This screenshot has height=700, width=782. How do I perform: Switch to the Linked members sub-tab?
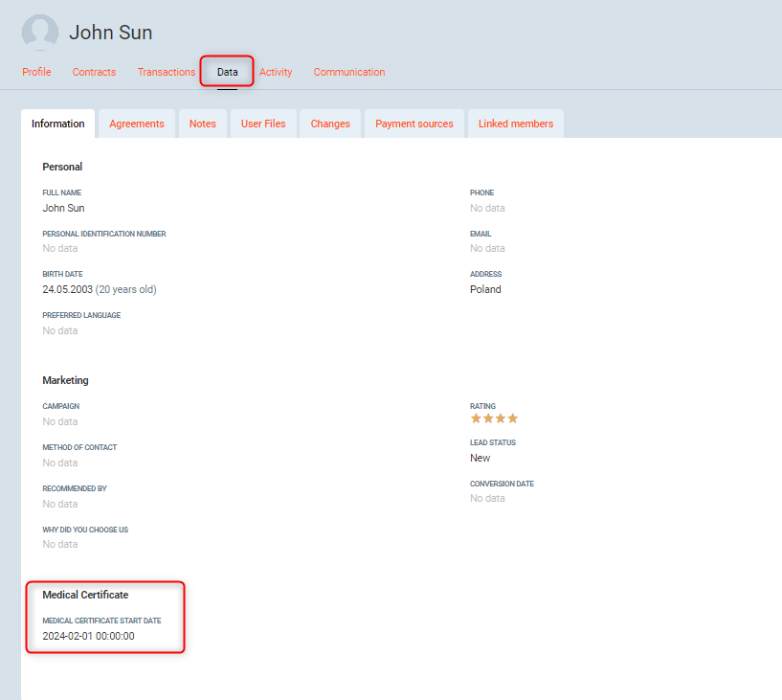516,124
